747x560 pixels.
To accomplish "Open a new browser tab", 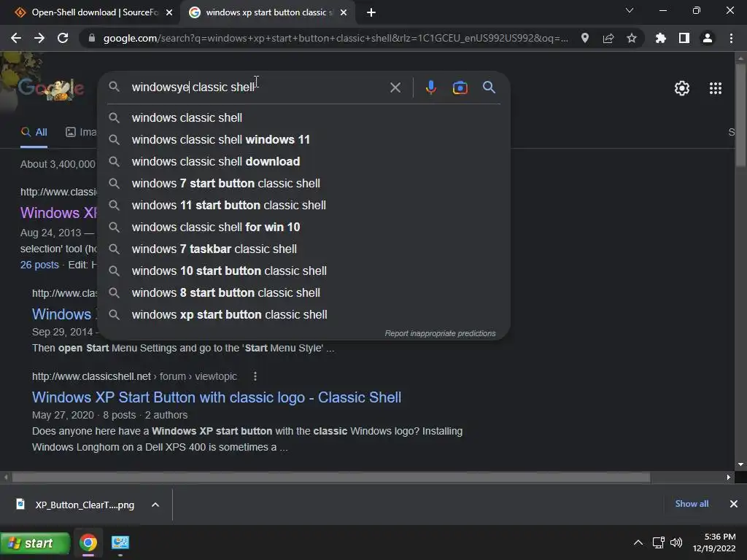I will coord(371,12).
